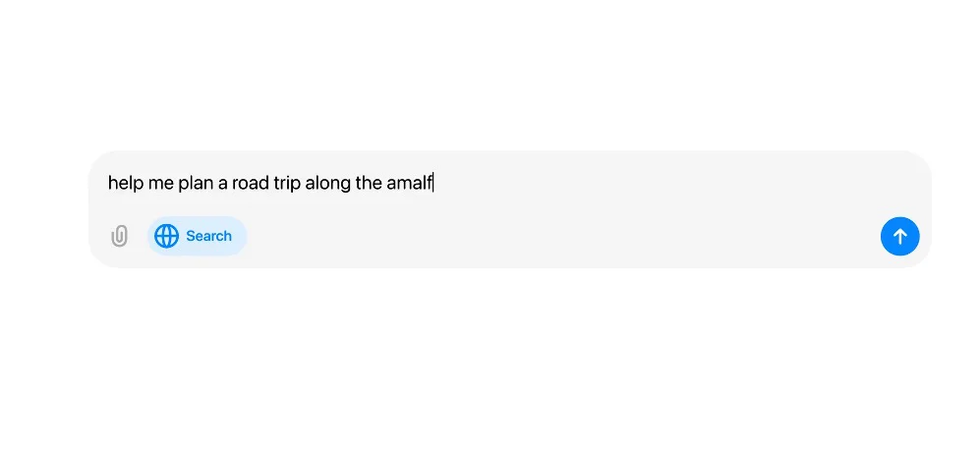Put cursor at end of typed text
980x455 pixels.
[433, 183]
